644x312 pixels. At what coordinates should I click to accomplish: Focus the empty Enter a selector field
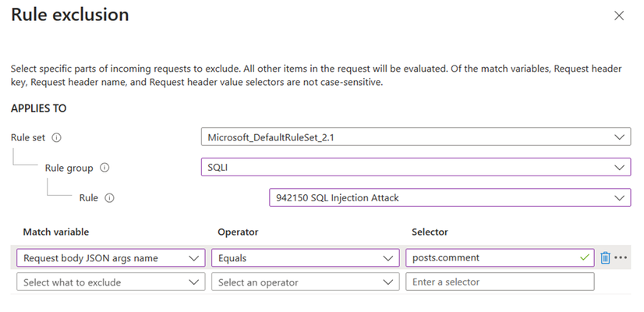[x=500, y=282]
